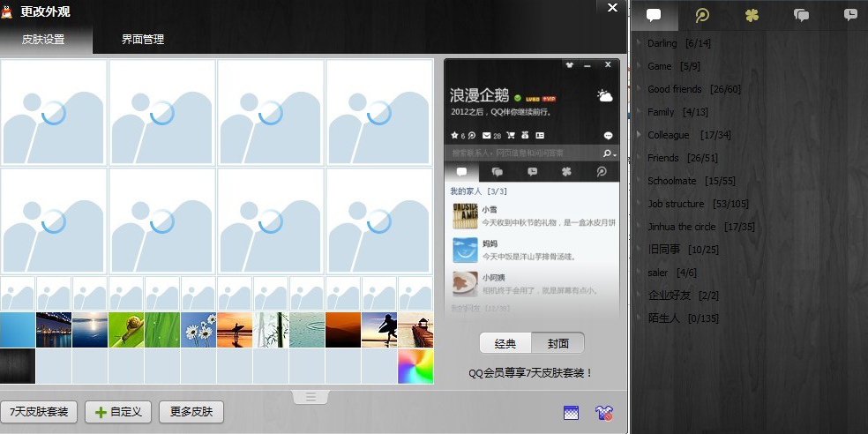Open group chat tab in right window
Screen dimensions: 868x434
tap(801, 16)
